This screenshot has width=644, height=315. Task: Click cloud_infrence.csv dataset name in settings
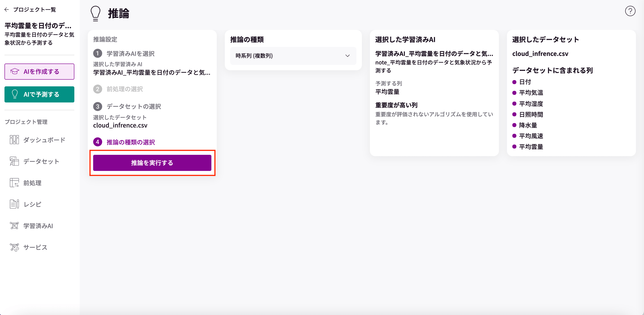click(120, 125)
